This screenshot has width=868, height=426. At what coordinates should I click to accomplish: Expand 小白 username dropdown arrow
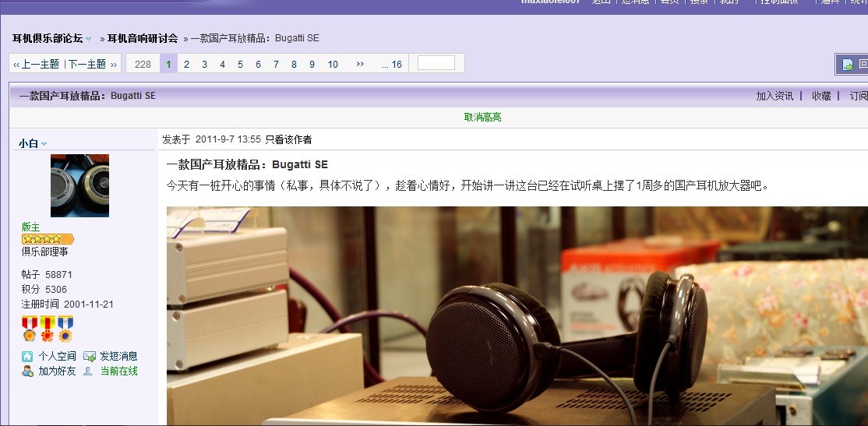click(44, 144)
